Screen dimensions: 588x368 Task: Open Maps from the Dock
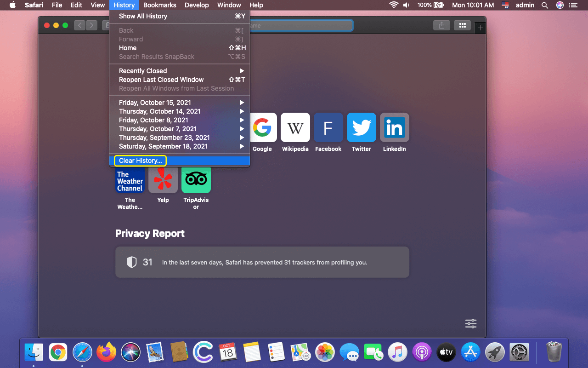(301, 353)
